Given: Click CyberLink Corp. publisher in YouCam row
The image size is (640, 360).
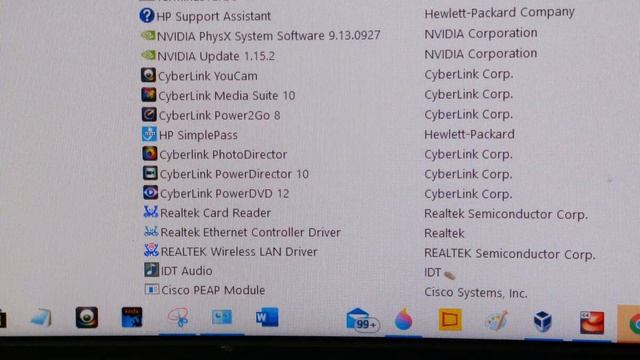Looking at the screenshot, I should pyautogui.click(x=469, y=74).
